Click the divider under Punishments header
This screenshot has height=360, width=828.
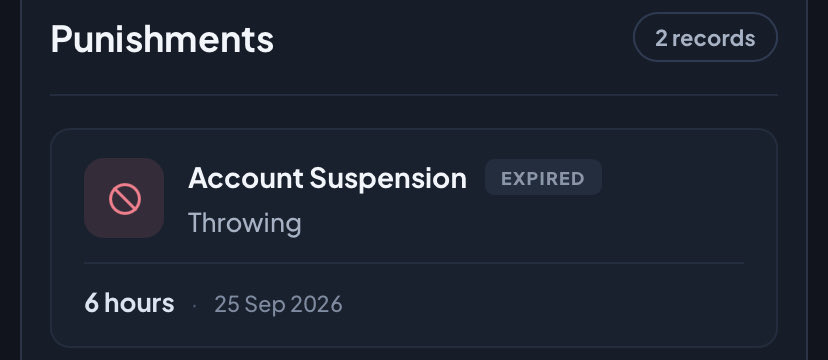coord(414,95)
